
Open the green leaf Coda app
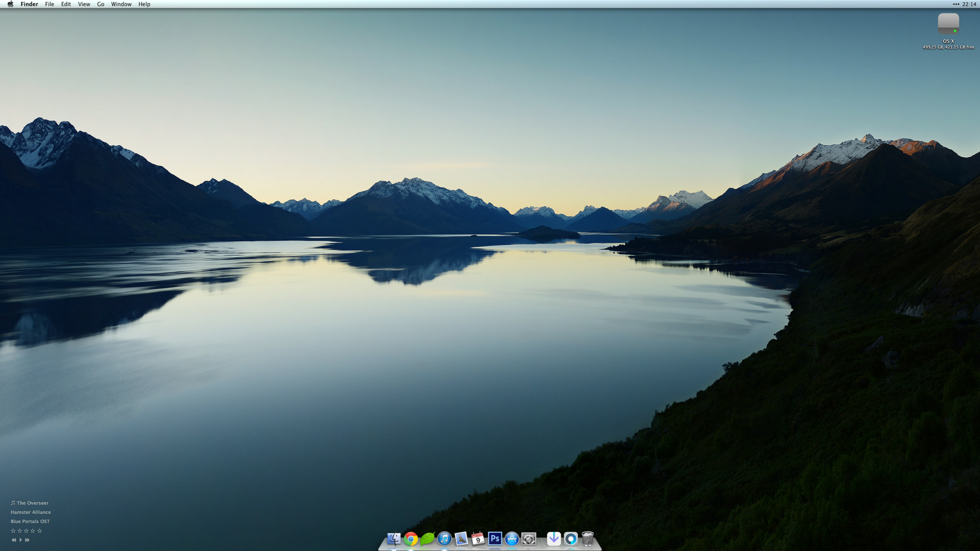coord(427,539)
